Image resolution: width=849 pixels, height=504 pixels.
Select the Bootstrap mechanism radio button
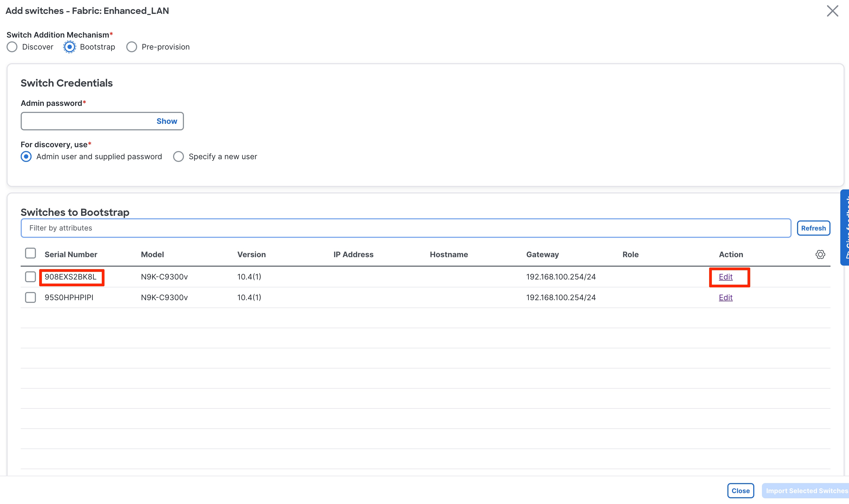coord(70,47)
